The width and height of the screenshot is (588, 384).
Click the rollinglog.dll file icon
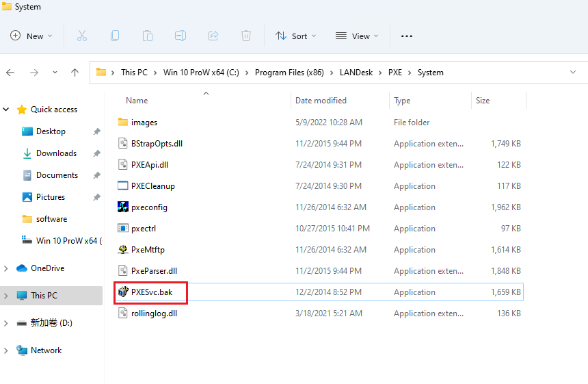pos(123,313)
